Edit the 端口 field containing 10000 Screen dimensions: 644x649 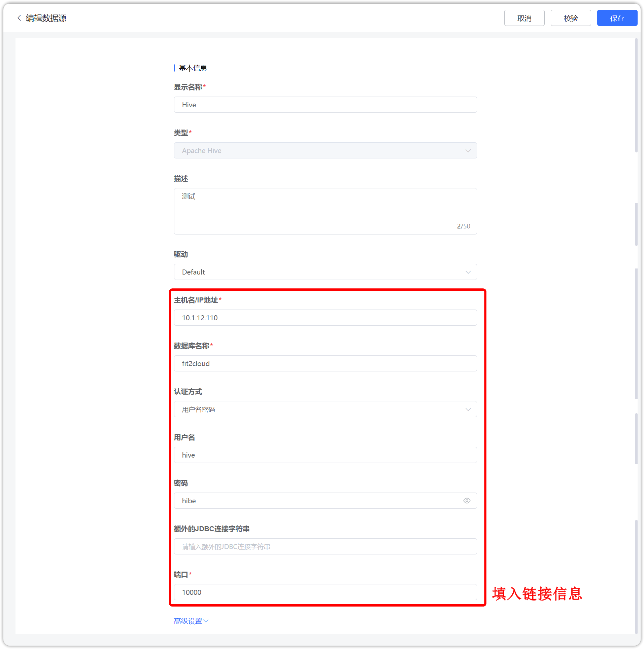325,592
